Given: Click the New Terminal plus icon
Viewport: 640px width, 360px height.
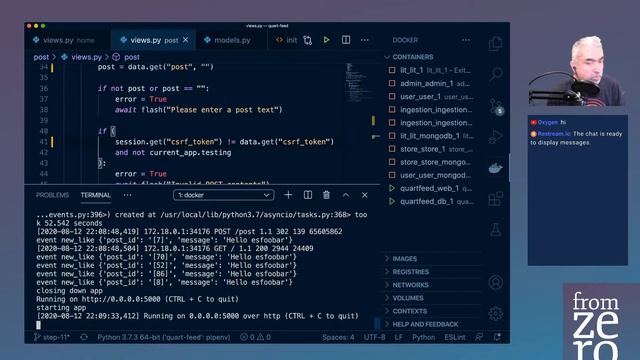Looking at the screenshot, I should pyautogui.click(x=288, y=195).
